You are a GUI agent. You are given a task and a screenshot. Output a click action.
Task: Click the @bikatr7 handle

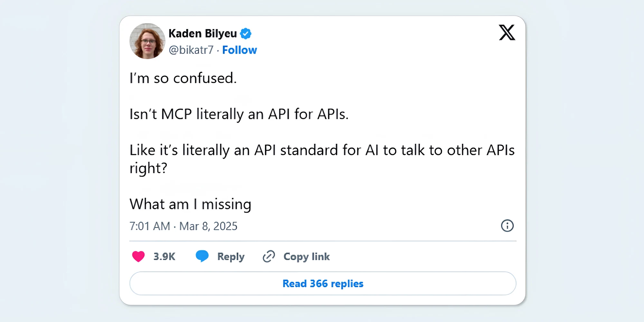191,50
